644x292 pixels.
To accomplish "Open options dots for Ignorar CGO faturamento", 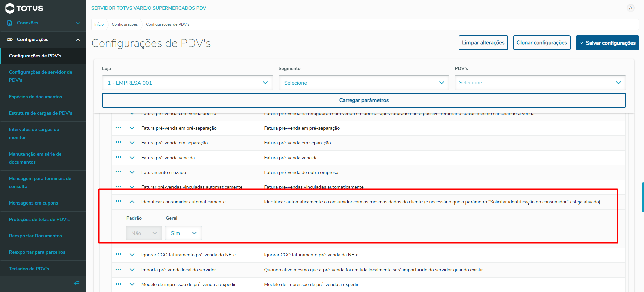I will (x=118, y=254).
